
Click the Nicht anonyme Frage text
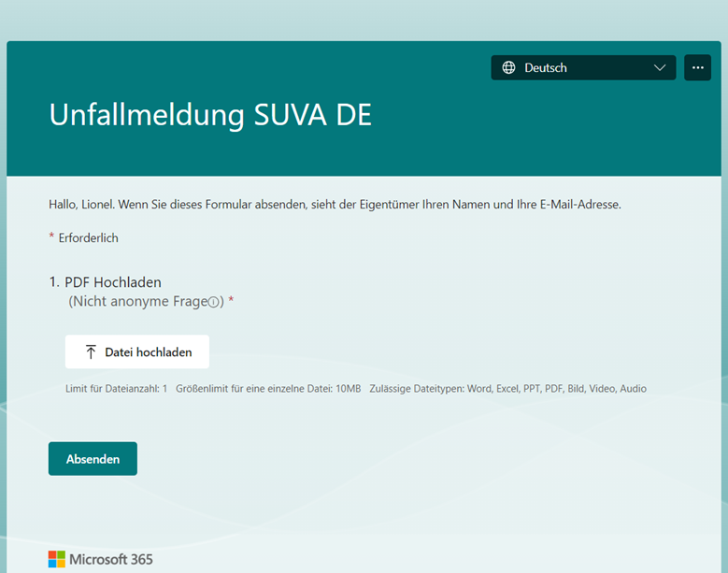coord(136,302)
